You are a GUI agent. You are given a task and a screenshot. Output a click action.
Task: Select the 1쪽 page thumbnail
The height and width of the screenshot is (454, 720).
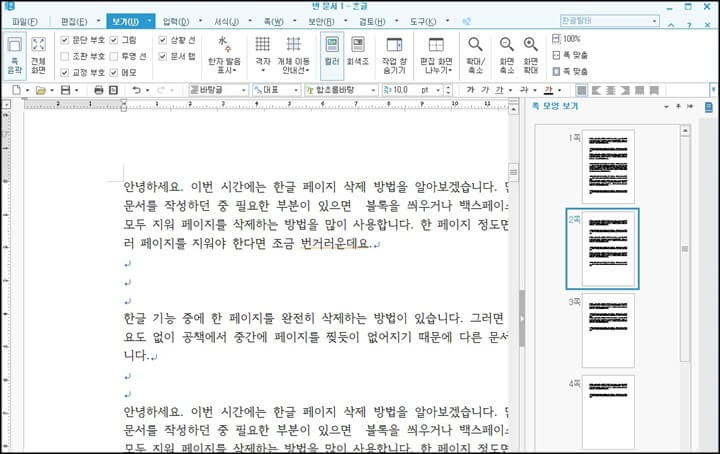click(x=608, y=166)
